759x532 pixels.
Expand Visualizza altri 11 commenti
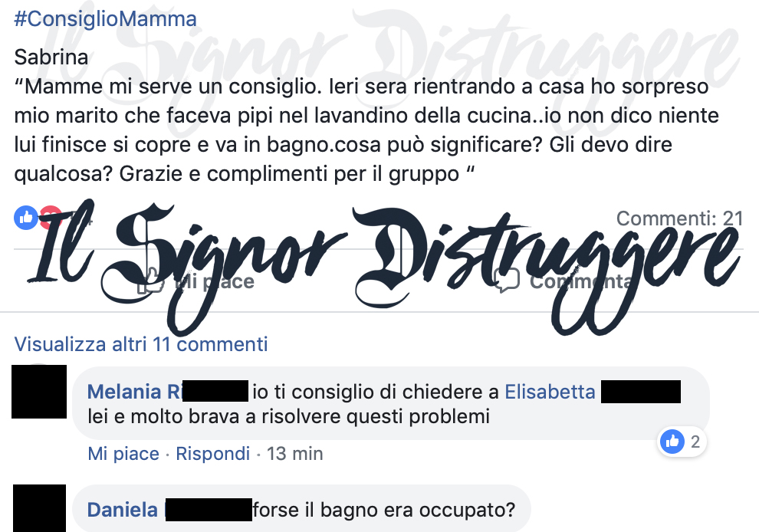click(141, 344)
